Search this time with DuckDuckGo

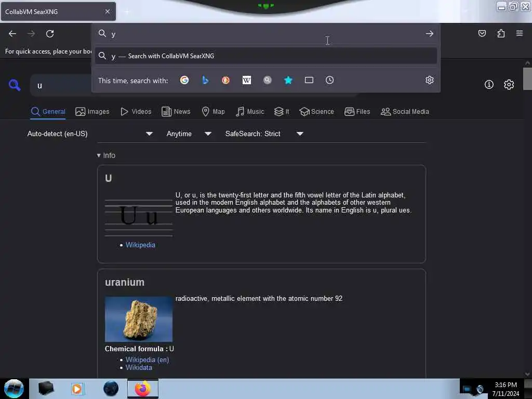(x=225, y=80)
